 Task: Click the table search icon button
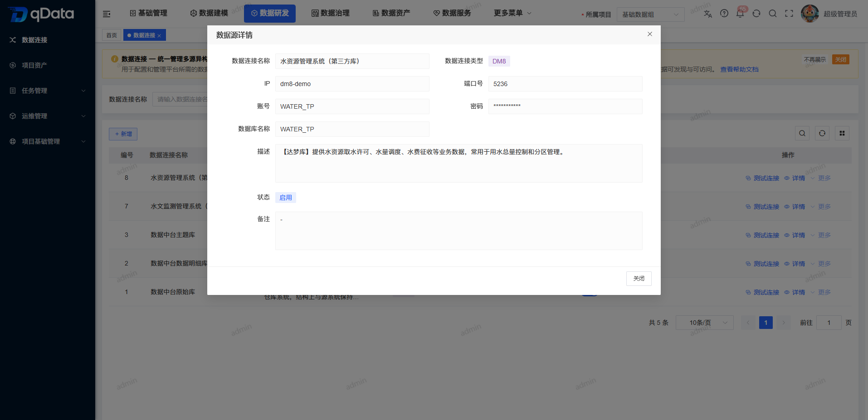tap(802, 133)
